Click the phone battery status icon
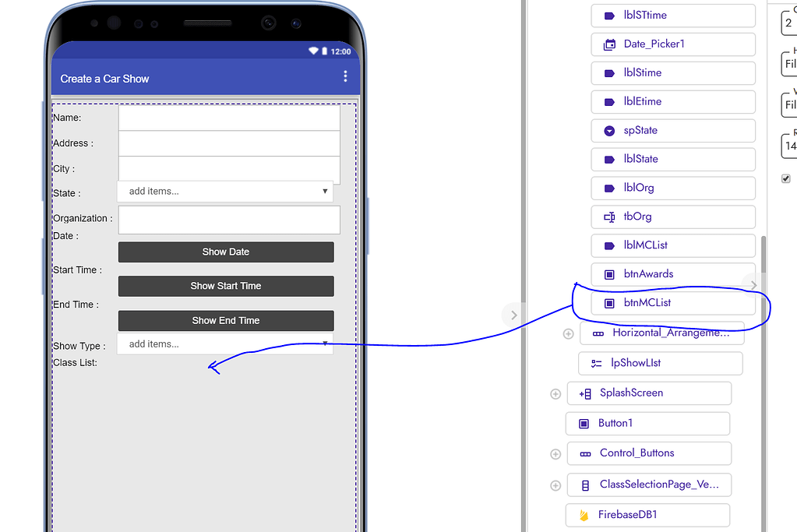The width and height of the screenshot is (797, 532). 324,51
